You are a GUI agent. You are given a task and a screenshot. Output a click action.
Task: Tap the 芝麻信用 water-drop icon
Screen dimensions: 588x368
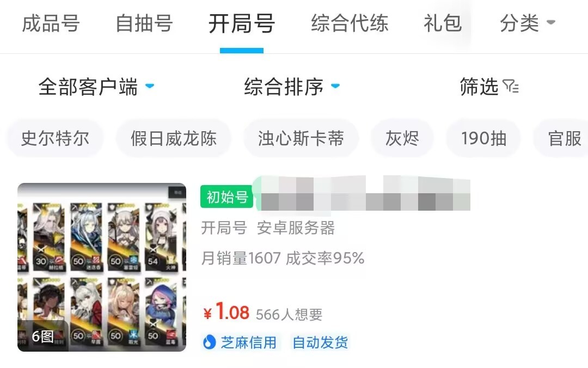click(209, 342)
